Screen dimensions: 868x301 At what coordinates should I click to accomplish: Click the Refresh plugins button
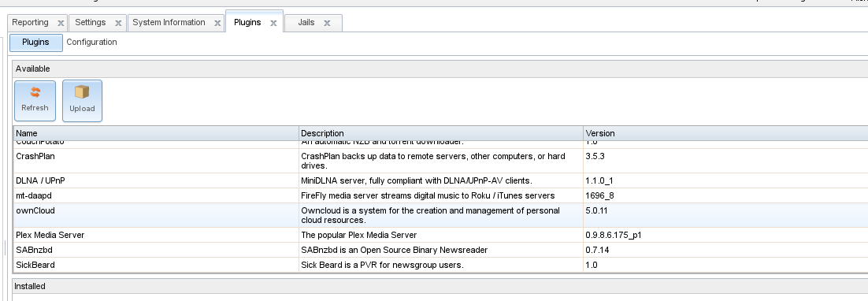point(35,101)
